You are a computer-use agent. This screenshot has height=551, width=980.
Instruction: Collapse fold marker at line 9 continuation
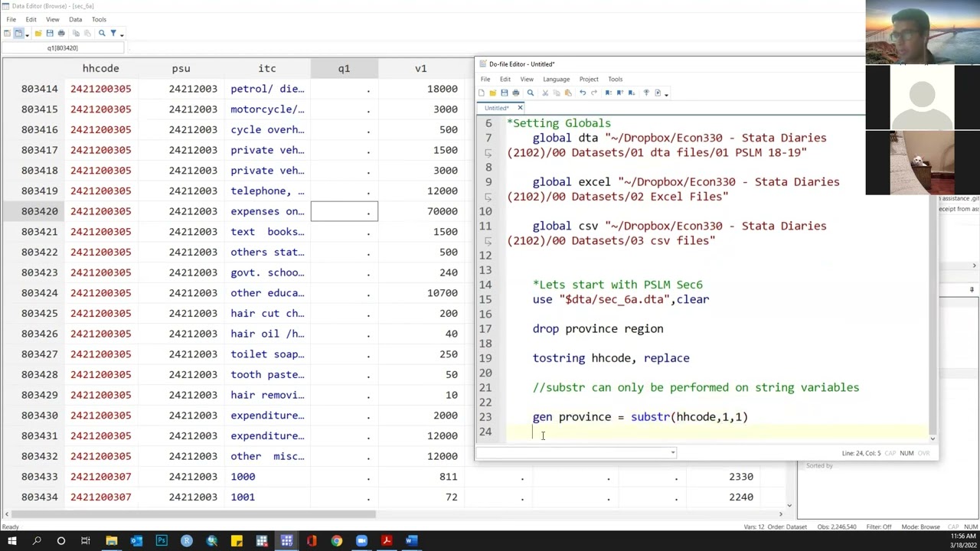(x=488, y=197)
